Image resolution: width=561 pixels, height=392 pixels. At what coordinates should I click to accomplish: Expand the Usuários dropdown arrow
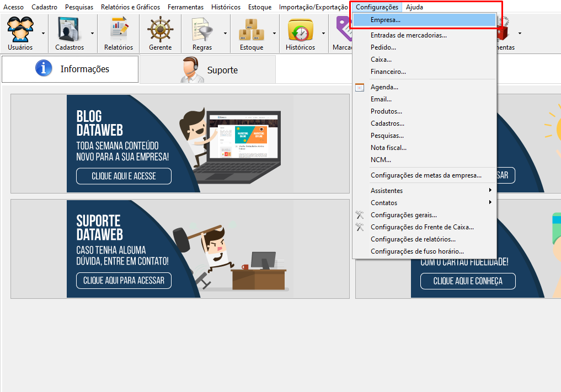click(43, 33)
